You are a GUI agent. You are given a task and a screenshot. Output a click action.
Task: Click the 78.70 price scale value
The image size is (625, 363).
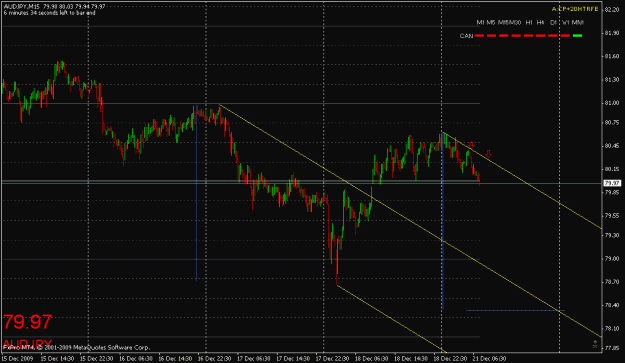coord(612,282)
